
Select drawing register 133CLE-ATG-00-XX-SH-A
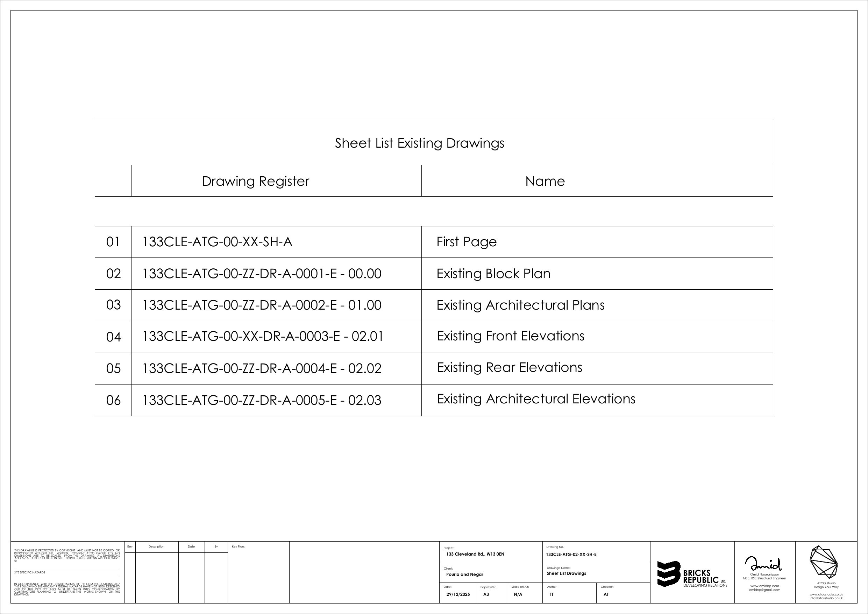coord(217,242)
